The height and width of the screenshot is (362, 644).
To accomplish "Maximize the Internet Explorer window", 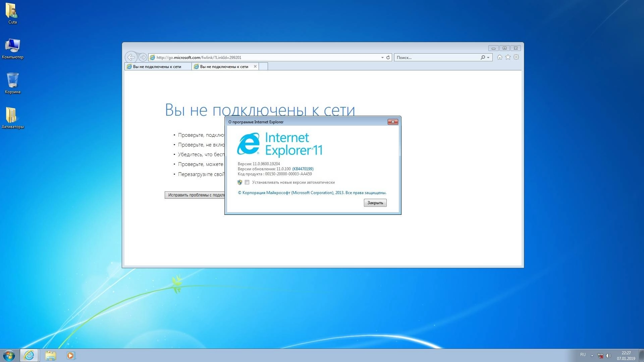I will click(504, 48).
